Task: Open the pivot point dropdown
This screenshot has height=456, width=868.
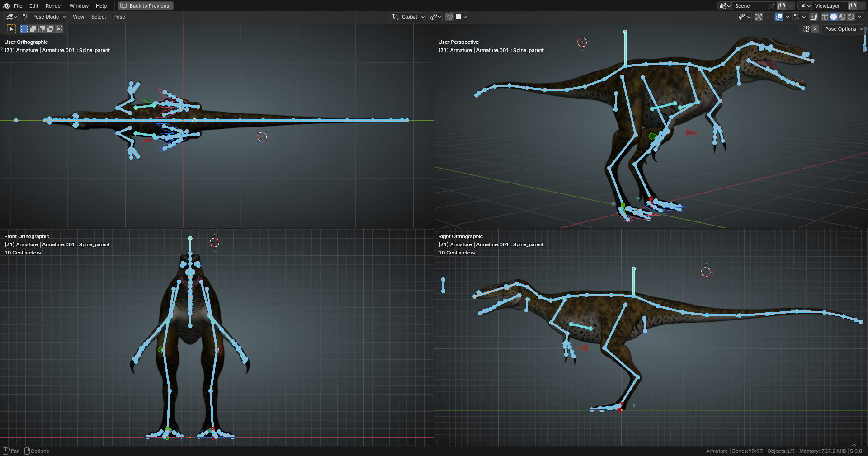Action: pyautogui.click(x=436, y=17)
